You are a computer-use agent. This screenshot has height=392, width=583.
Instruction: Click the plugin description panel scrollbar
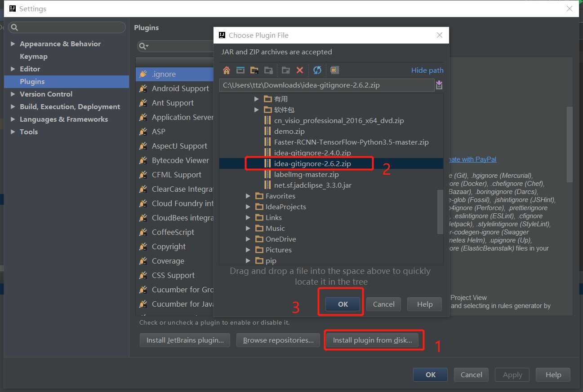tap(569, 145)
